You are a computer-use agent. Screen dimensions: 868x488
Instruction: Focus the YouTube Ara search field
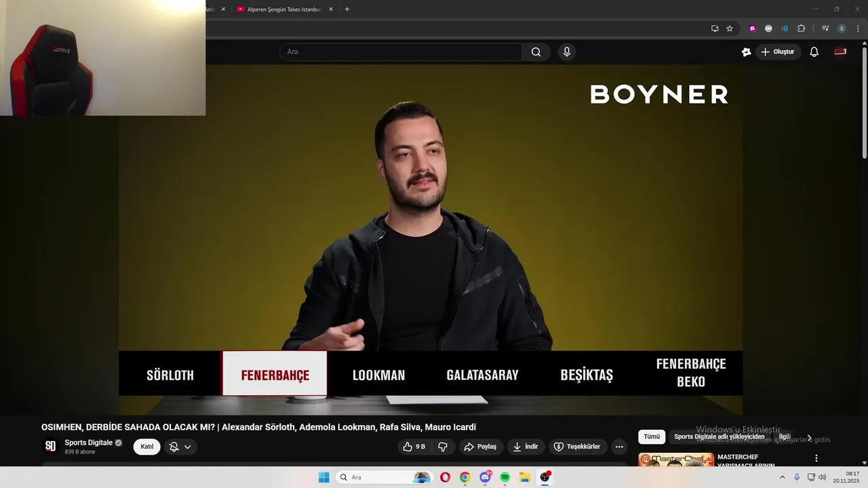point(401,52)
